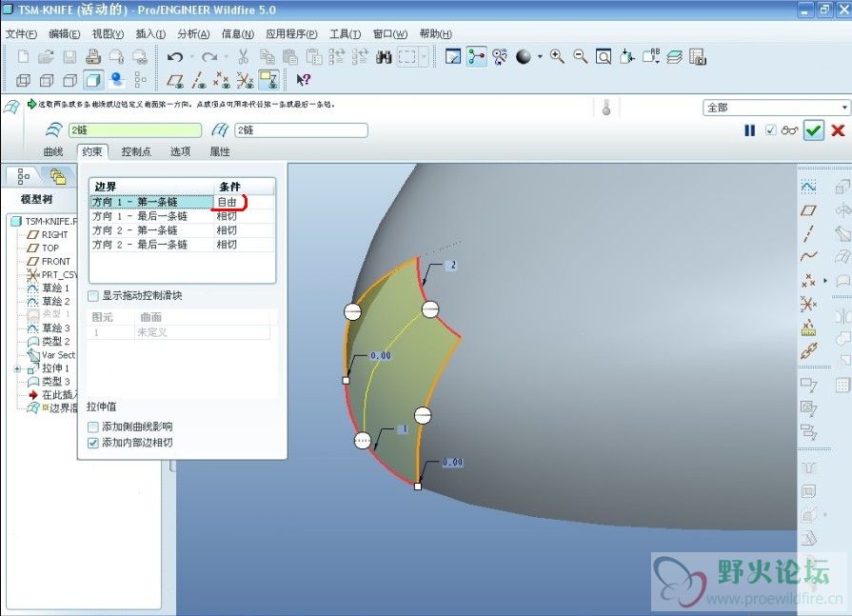
Task: Open the undo history dropdown arrow
Action: point(191,56)
